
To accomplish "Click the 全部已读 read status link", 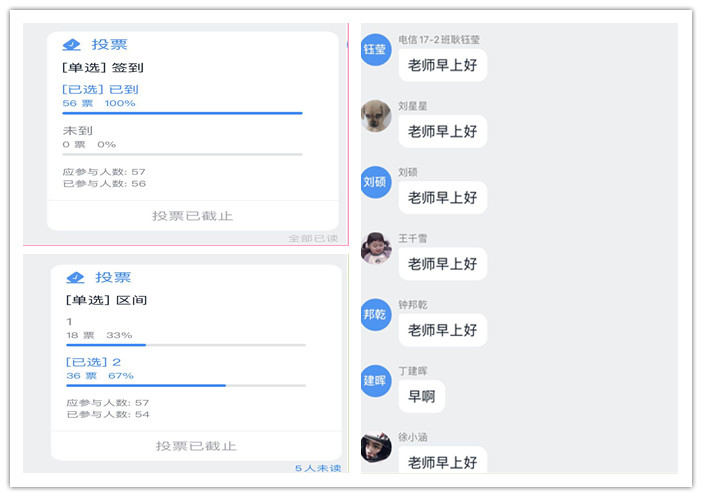I will 313,238.
